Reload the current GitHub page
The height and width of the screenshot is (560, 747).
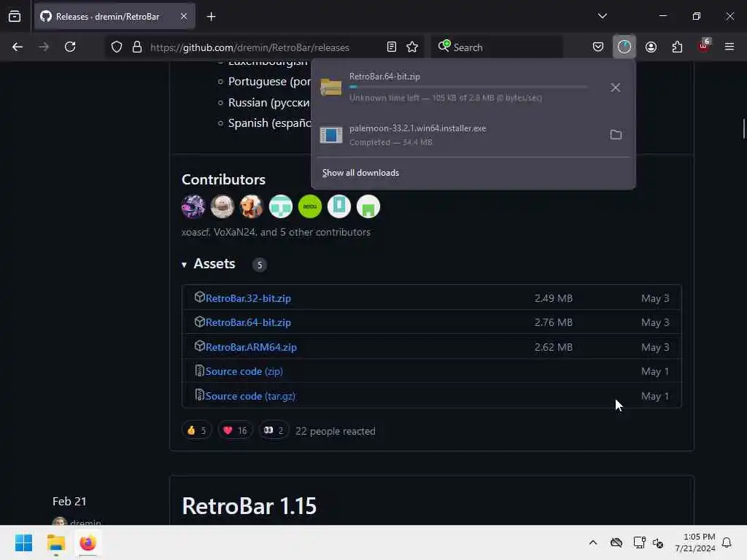pos(70,47)
